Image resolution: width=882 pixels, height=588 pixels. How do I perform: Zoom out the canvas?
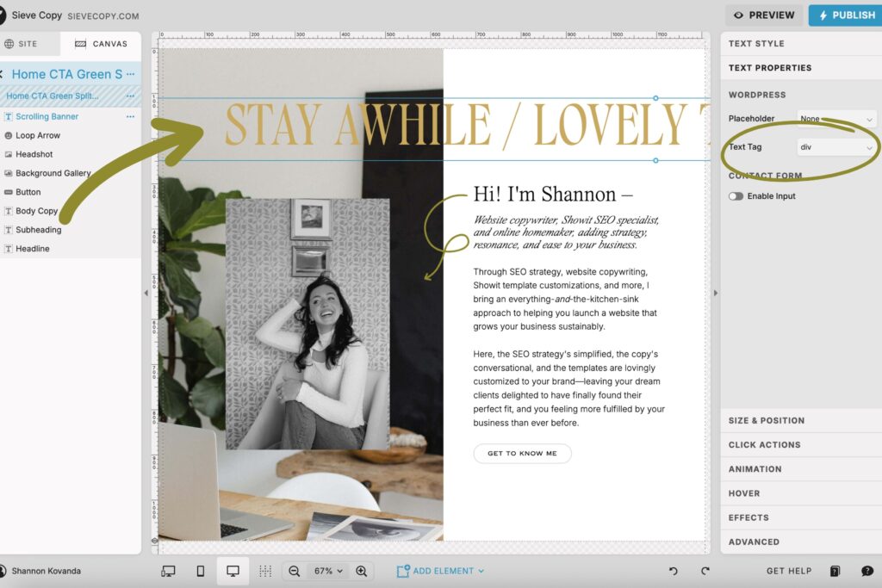pyautogui.click(x=295, y=571)
